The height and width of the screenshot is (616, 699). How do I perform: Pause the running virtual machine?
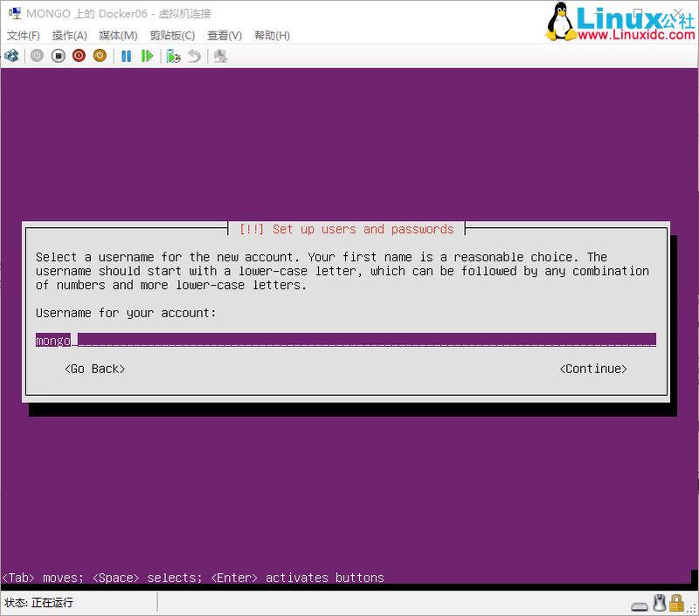[125, 55]
